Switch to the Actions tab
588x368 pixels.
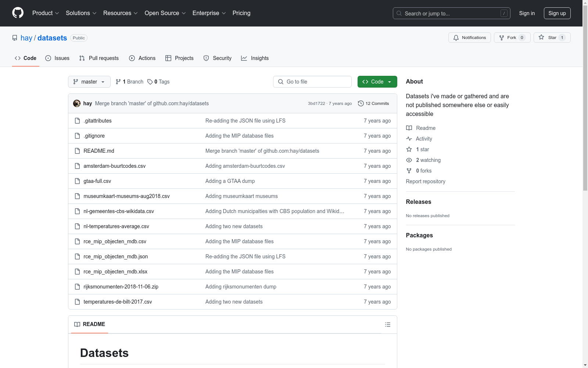(142, 58)
